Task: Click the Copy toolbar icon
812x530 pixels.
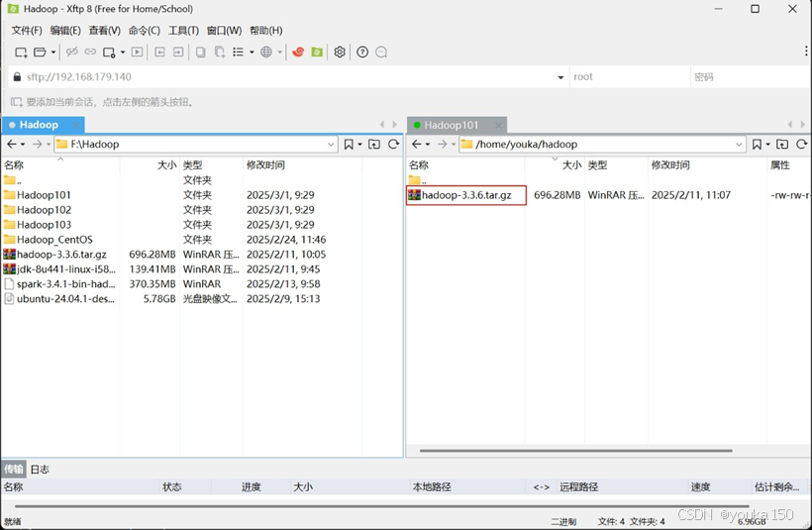Action: coord(200,52)
